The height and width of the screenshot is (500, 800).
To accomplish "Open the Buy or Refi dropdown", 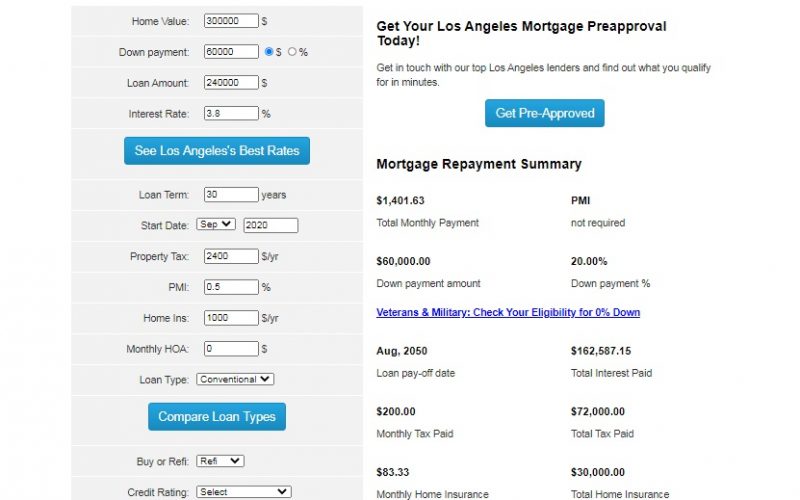I will 220,461.
